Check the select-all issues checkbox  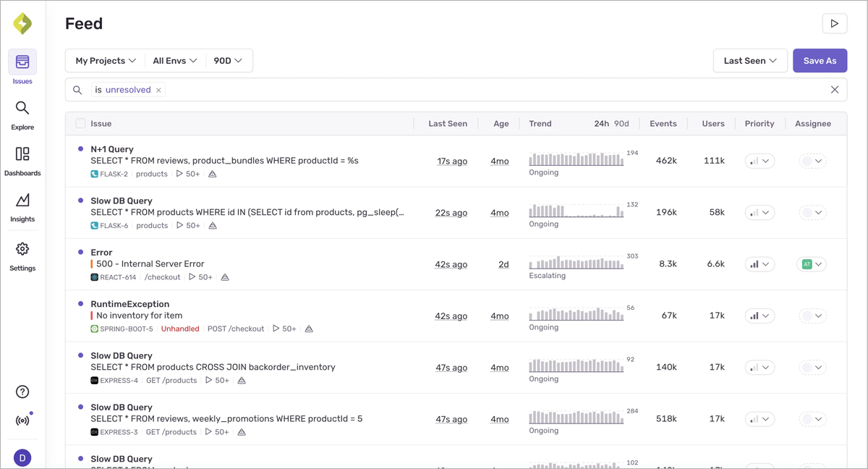[80, 123]
